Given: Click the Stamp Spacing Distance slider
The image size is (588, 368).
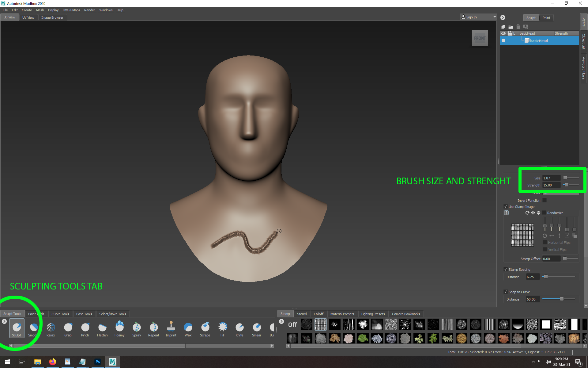Looking at the screenshot, I should [x=559, y=277].
